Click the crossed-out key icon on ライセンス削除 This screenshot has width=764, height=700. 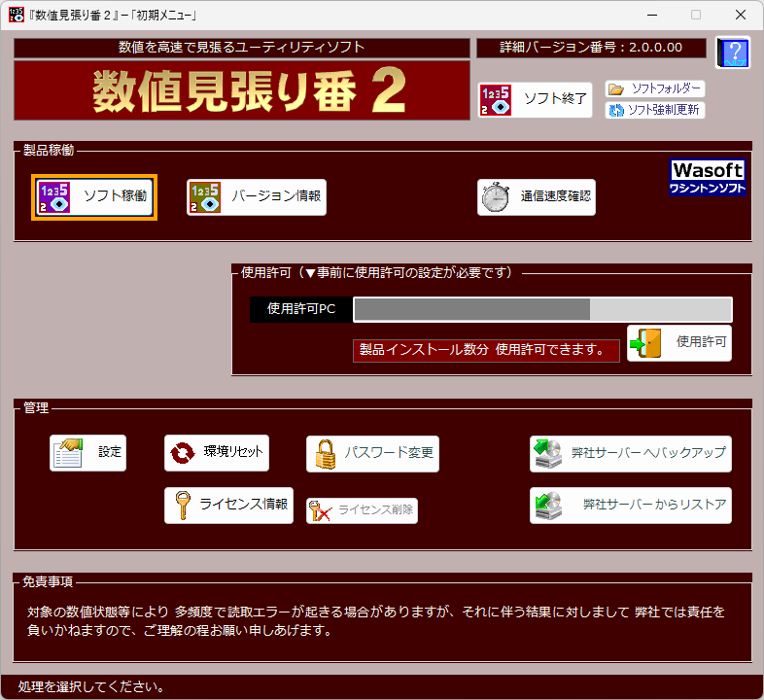click(320, 510)
